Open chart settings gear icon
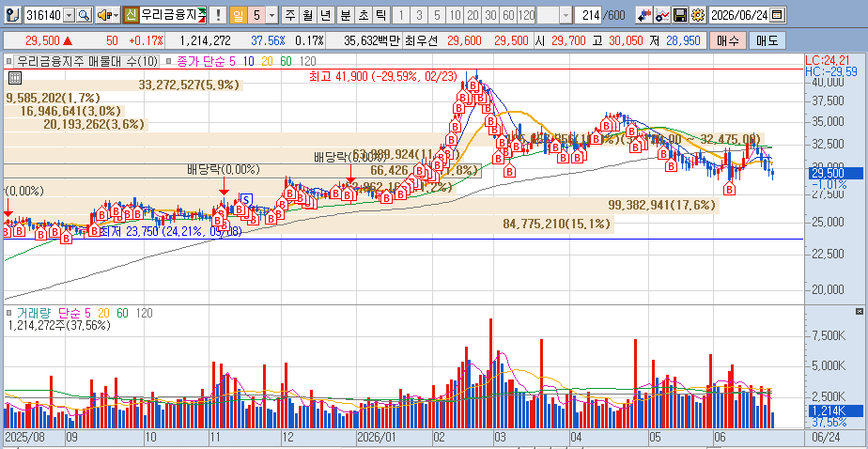This screenshot has height=449, width=868. coord(698,16)
